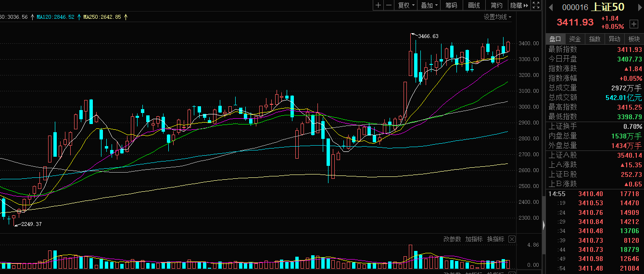Image resolution: width=644 pixels, height=274 pixels.
Task: Click the current price 3411.93 header
Action: click(575, 22)
